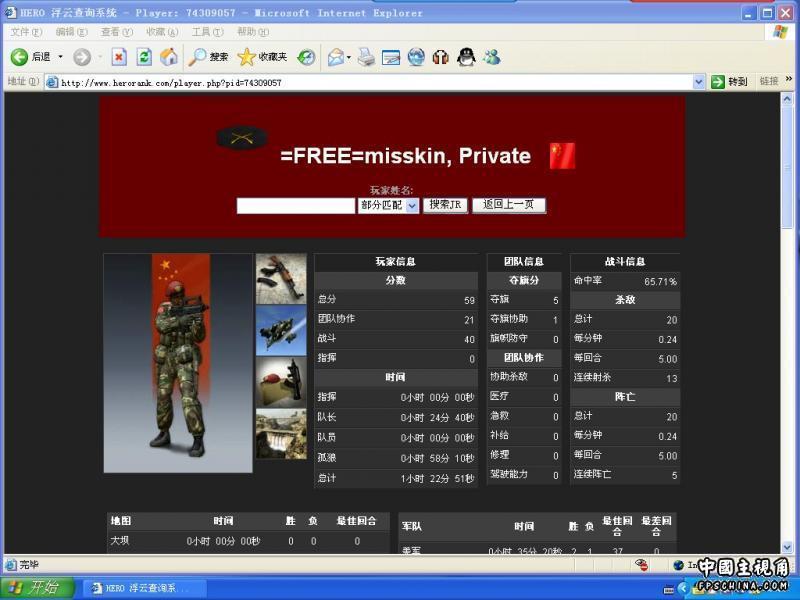This screenshot has width=800, height=600.
Task: Click the 军队 table column header
Action: [411, 526]
